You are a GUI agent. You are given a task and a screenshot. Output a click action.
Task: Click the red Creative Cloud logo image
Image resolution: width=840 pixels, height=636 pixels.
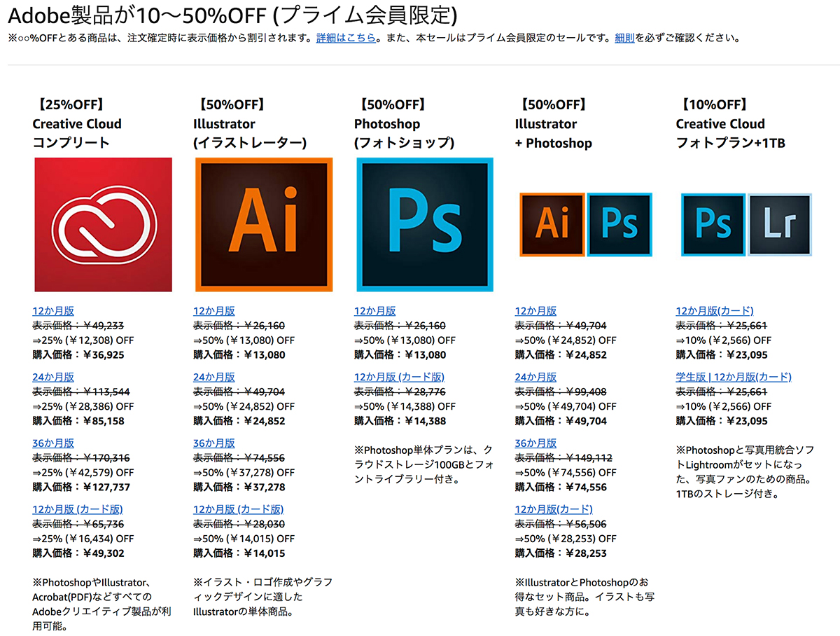click(x=103, y=225)
